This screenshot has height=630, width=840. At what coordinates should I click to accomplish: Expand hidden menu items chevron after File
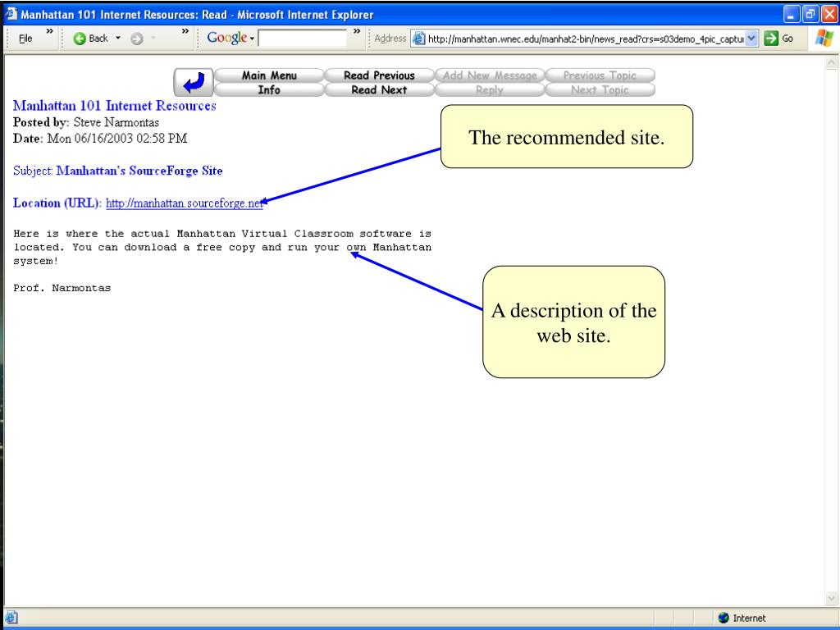tap(49, 32)
